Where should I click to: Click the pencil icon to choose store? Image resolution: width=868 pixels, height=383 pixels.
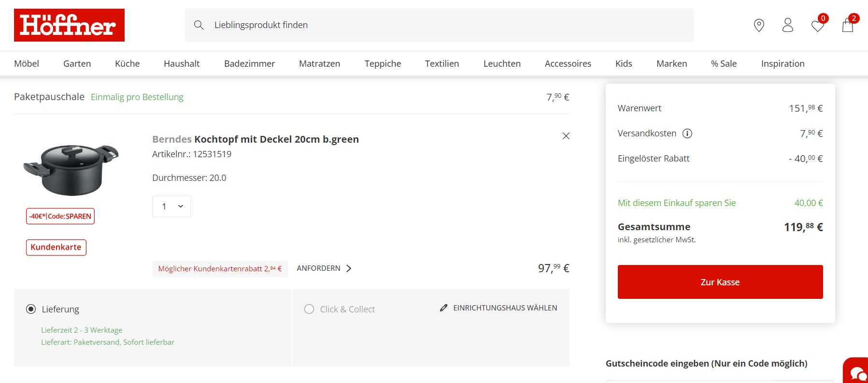tap(443, 308)
